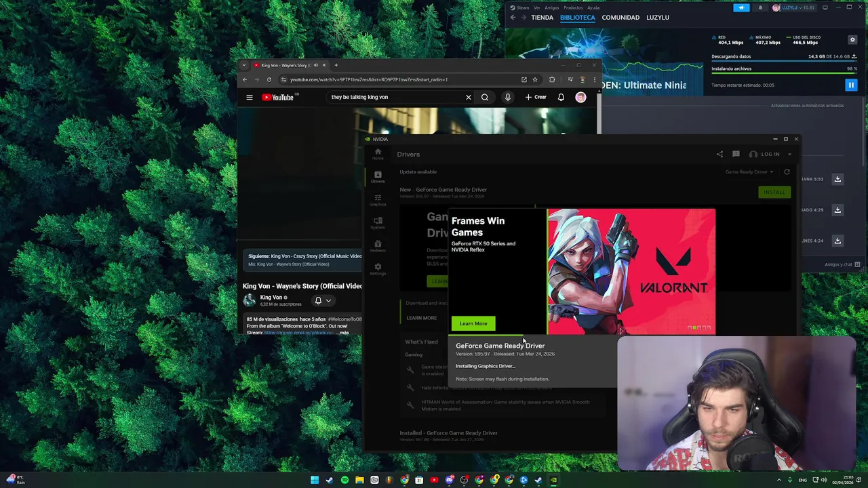Open the Ayuda menu in Steam
868x488 pixels.
click(593, 7)
